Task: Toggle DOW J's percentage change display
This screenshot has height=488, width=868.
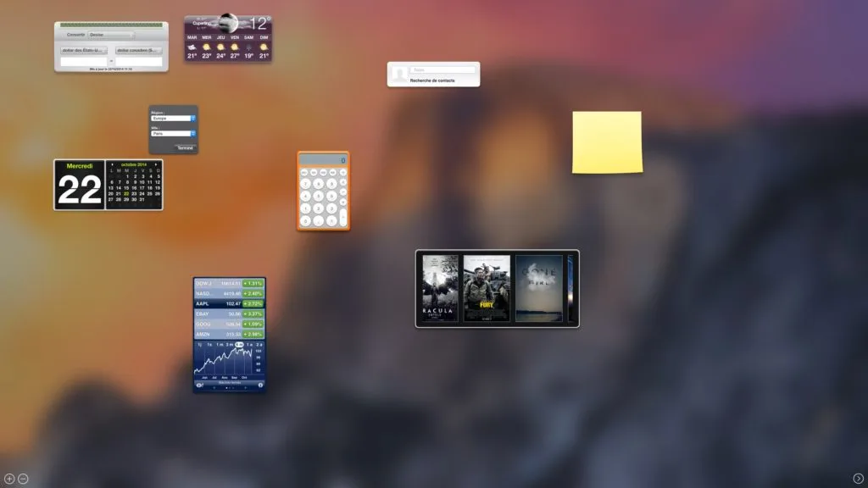Action: point(253,283)
